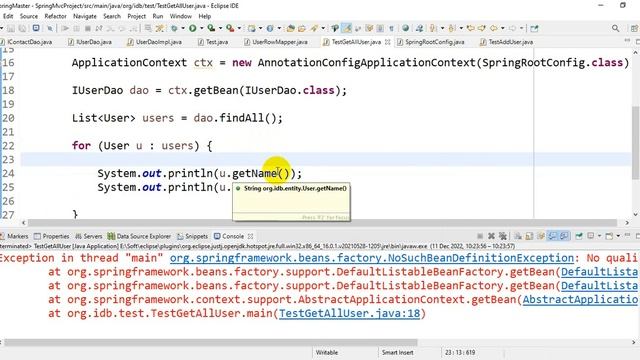Switch to TestAddUser.java editor tab
Viewport: 640px width, 360px height.
[507, 42]
